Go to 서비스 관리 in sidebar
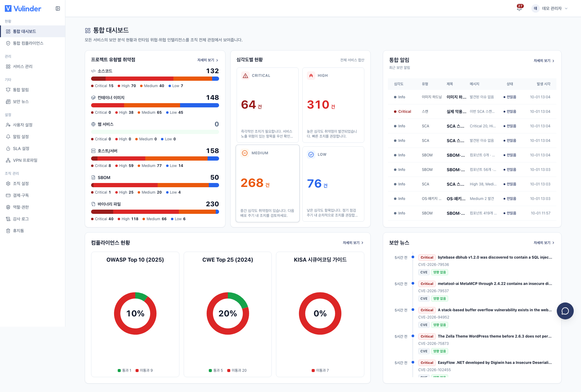581x392 pixels. click(x=33, y=67)
